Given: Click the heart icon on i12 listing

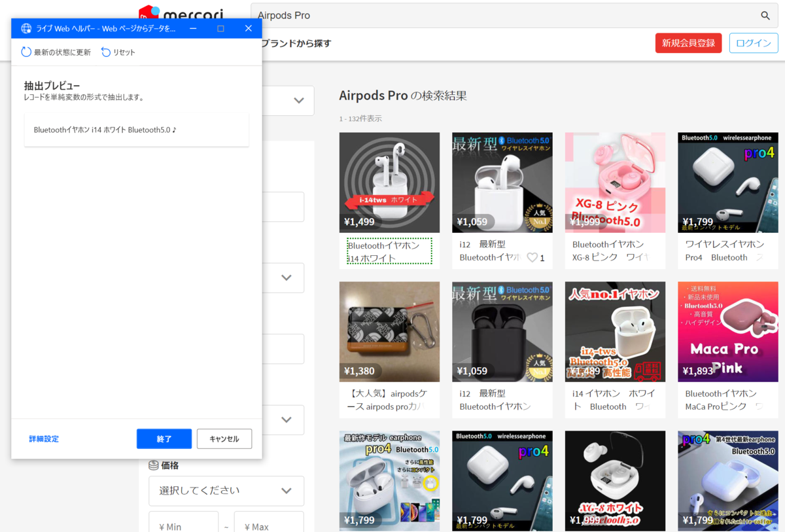Looking at the screenshot, I should pos(532,257).
